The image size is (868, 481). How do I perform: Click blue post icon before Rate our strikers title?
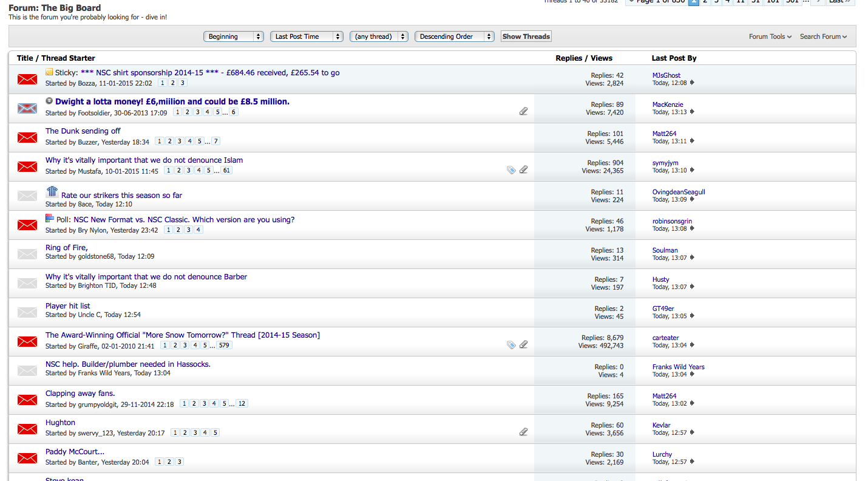[52, 192]
